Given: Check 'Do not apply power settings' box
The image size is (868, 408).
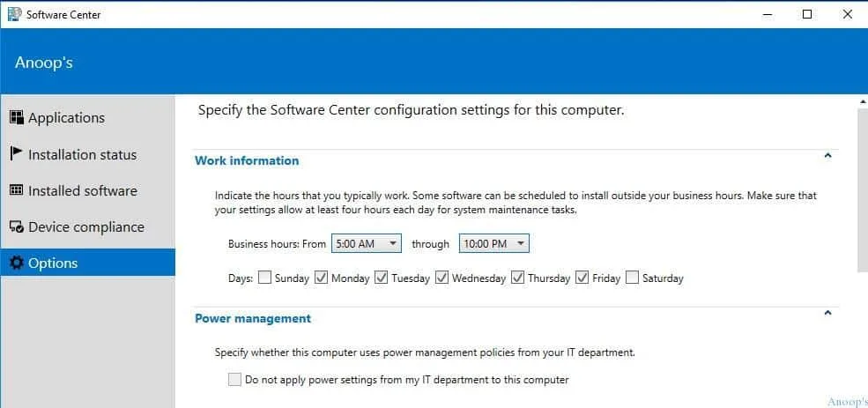Looking at the screenshot, I should click(234, 380).
